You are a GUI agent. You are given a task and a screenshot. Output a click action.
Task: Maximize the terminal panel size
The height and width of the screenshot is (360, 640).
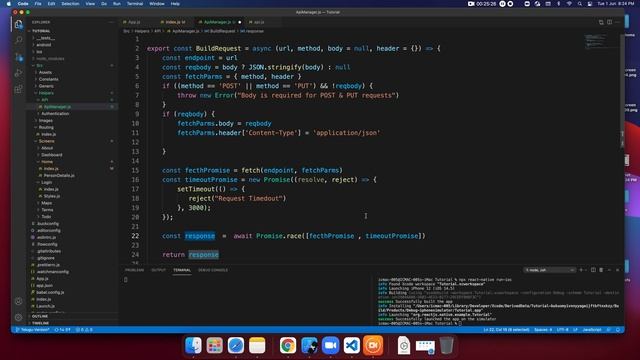tap(609, 270)
